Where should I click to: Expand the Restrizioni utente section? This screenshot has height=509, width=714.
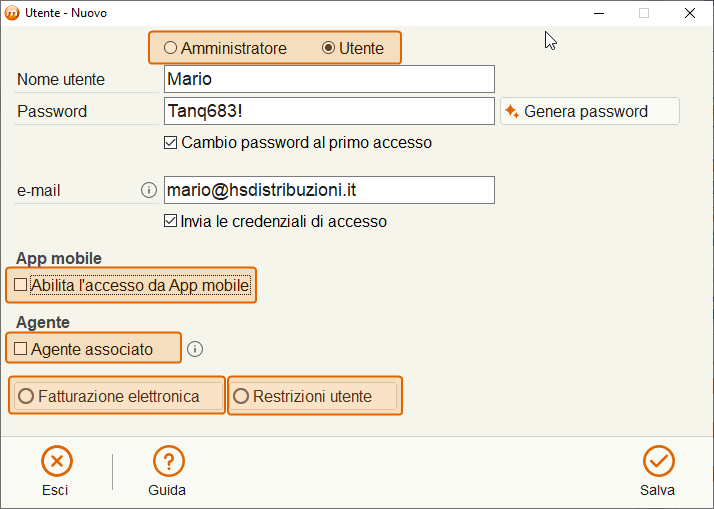(x=314, y=396)
